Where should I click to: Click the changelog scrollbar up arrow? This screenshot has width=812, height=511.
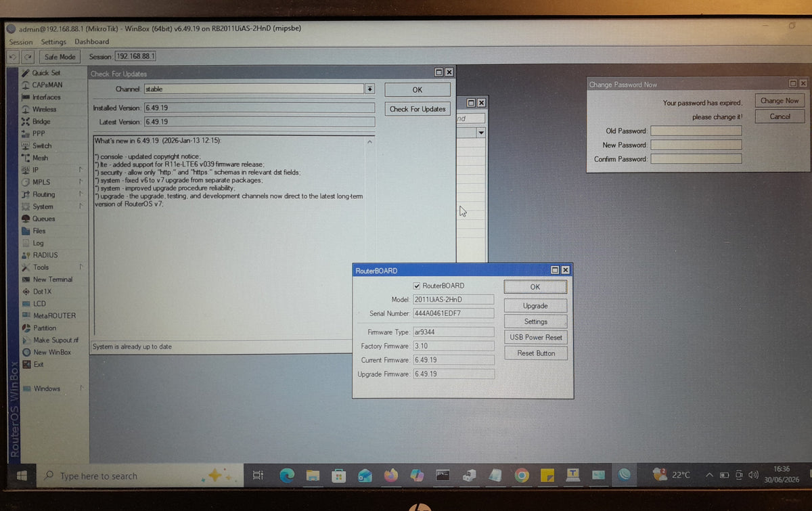(369, 141)
